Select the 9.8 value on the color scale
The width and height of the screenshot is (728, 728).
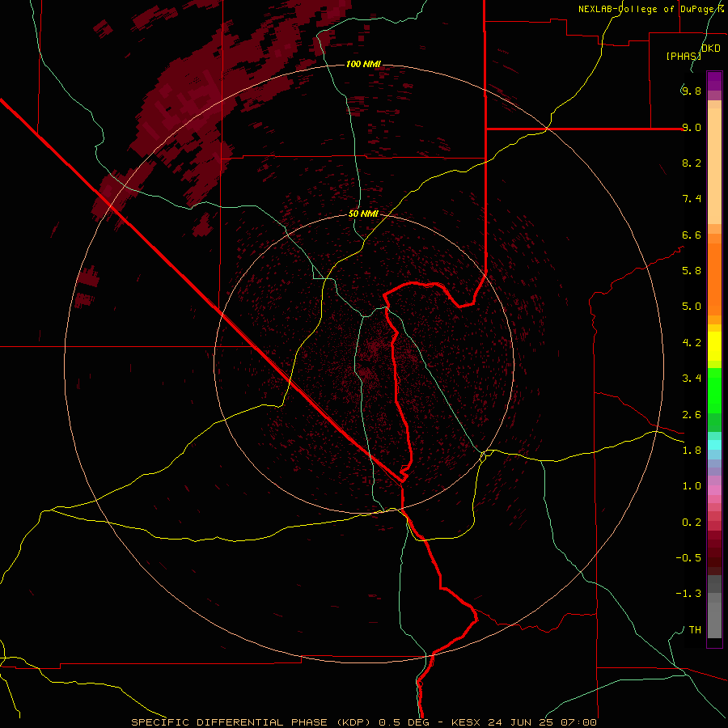coord(692,91)
